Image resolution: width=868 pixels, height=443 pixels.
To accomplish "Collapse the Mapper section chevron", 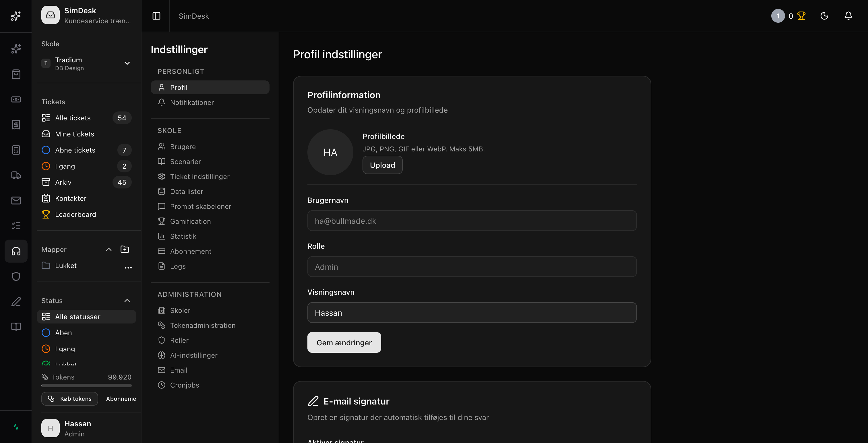I will [108, 249].
